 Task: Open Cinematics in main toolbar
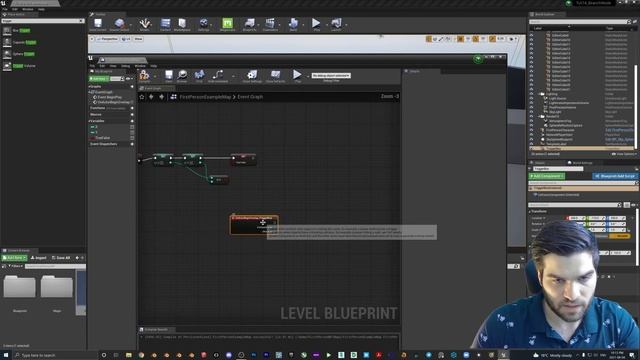[270, 24]
